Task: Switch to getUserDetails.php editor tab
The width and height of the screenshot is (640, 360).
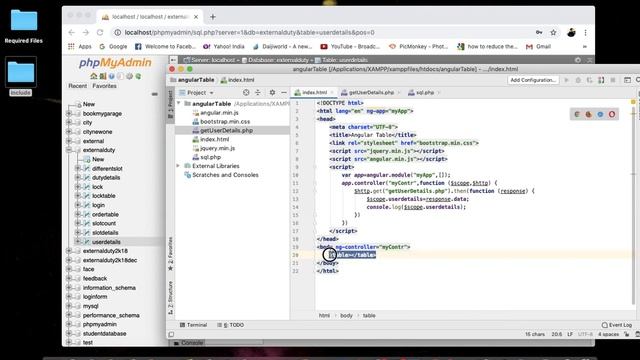Action: pyautogui.click(x=371, y=93)
